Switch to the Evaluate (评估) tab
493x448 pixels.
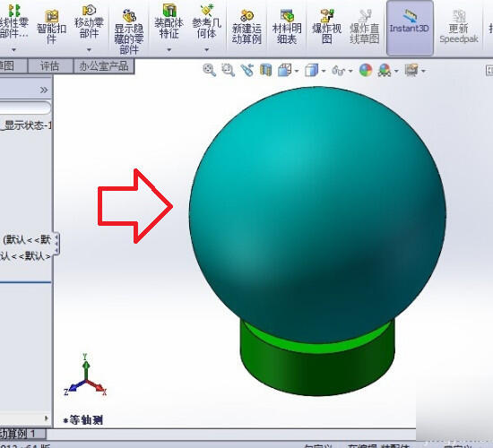tap(49, 66)
